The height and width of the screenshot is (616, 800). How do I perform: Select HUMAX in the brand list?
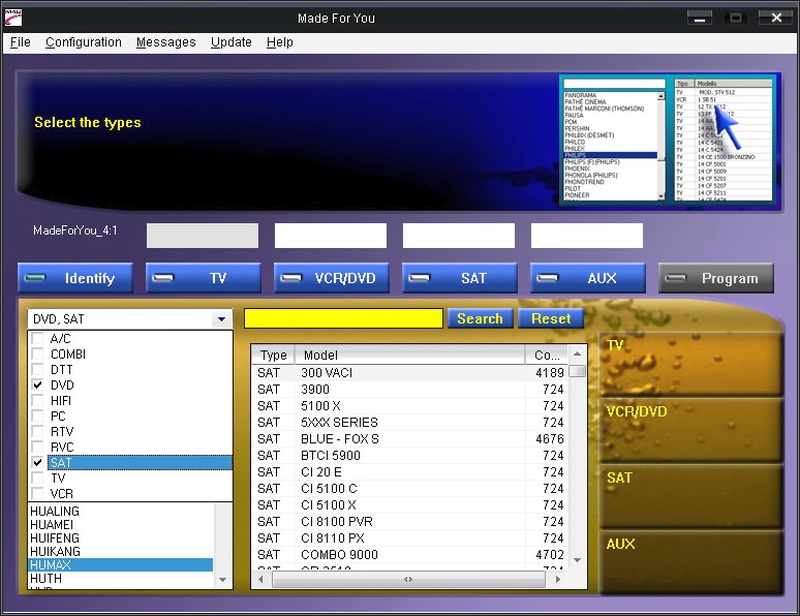click(x=120, y=565)
